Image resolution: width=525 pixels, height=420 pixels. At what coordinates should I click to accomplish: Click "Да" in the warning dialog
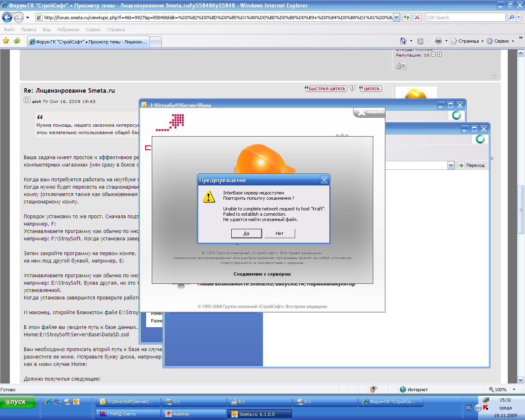point(247,233)
